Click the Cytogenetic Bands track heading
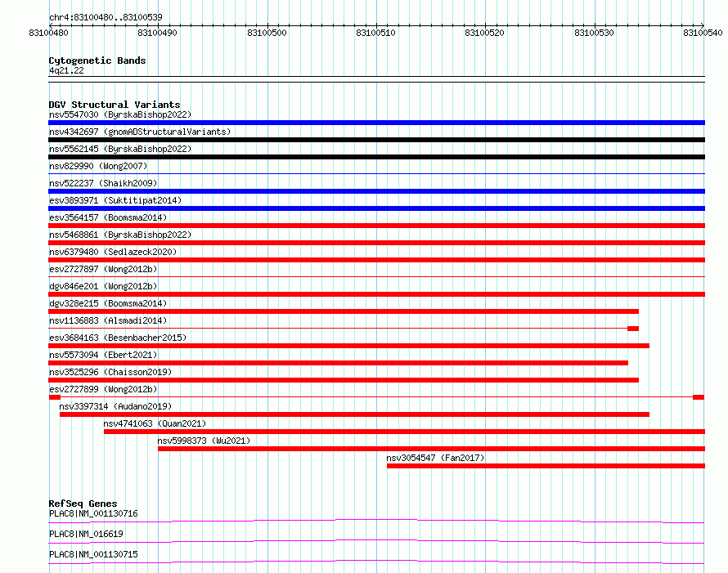This screenshot has height=573, width=728. (x=97, y=60)
